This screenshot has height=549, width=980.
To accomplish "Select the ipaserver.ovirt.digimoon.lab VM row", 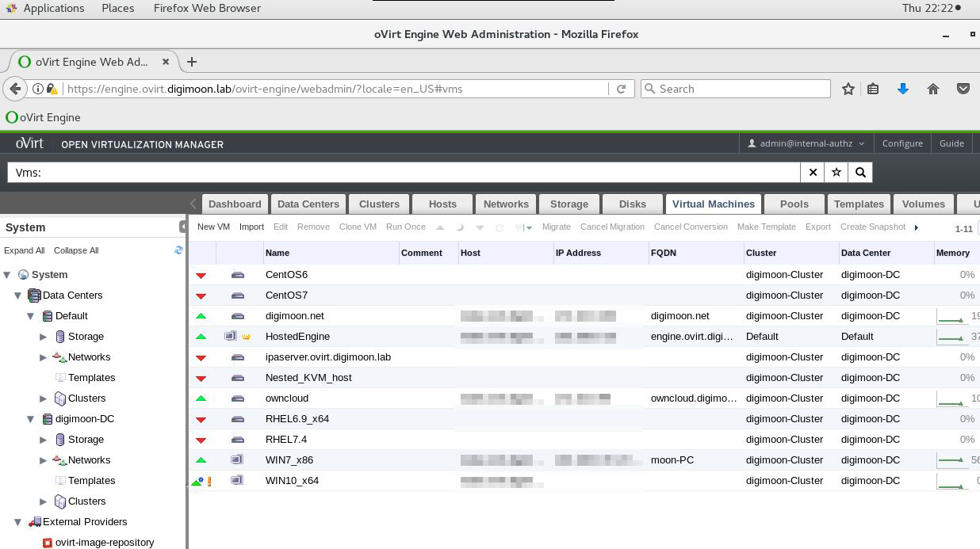I will point(584,357).
